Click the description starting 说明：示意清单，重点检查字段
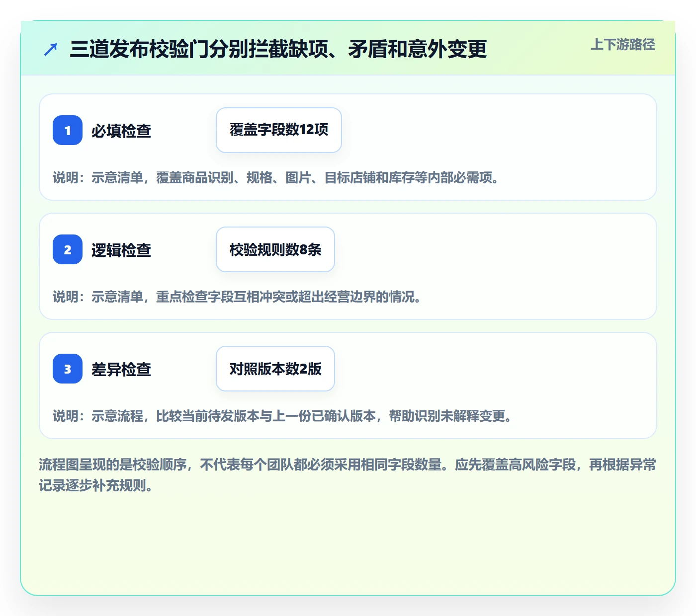696x616 pixels. (x=237, y=297)
